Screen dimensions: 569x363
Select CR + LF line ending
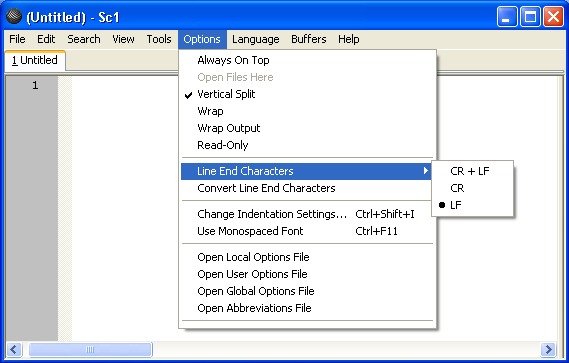tap(472, 171)
